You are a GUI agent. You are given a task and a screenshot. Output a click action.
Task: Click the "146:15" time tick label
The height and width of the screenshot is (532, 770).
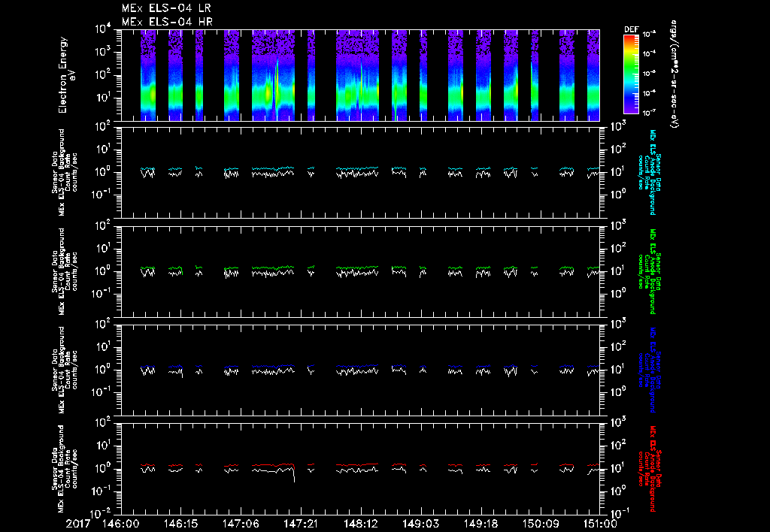tap(180, 524)
